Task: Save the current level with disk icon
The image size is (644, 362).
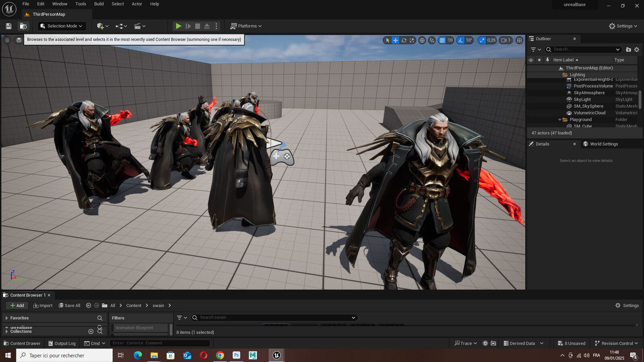Action: click(8, 26)
